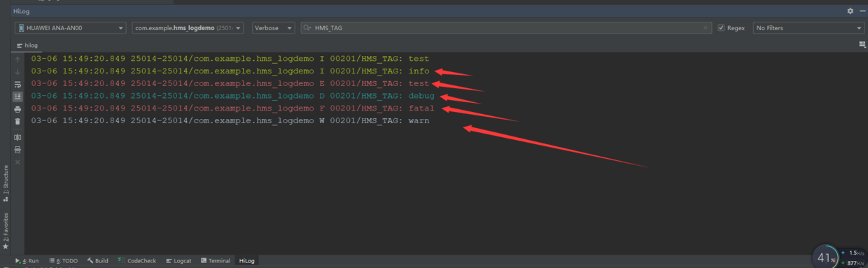This screenshot has height=268, width=868.
Task: Click the up the stack trace arrow
Action: coord(17,59)
